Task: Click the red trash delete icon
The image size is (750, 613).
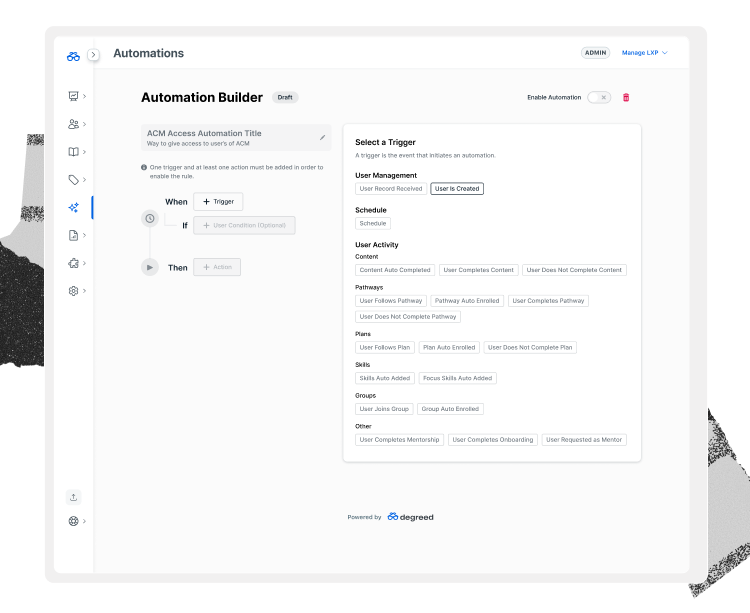Action: (x=626, y=97)
